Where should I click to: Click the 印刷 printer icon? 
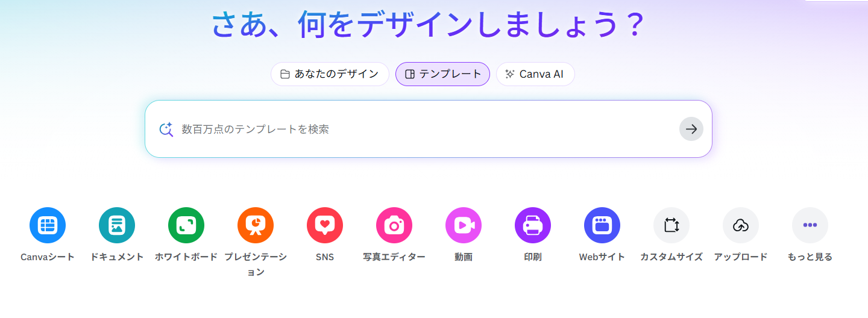click(533, 225)
